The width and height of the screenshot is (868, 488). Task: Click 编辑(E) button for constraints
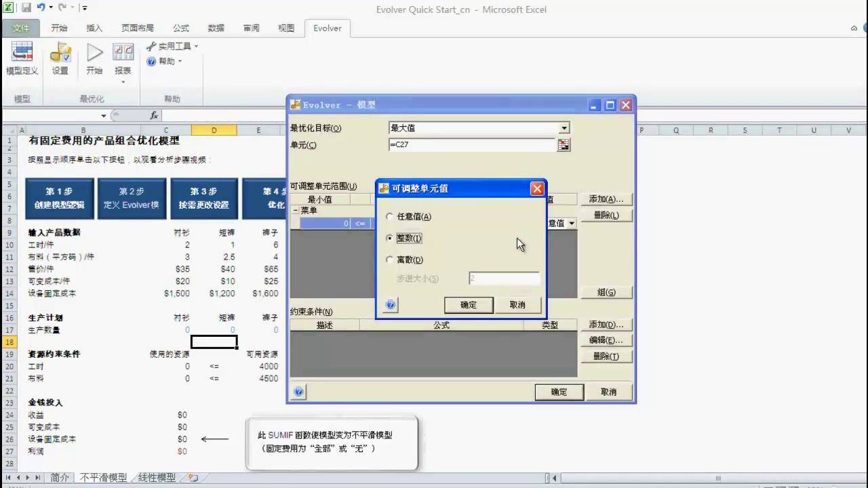(x=606, y=340)
